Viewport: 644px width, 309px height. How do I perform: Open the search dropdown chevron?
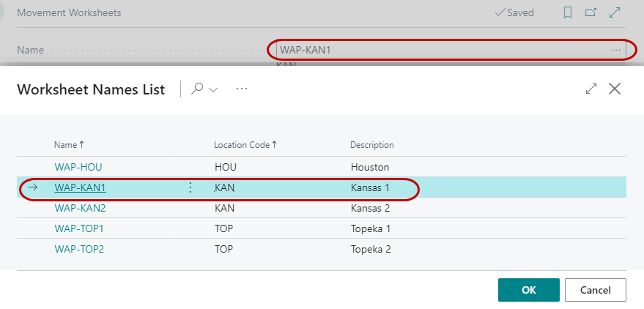tap(213, 89)
